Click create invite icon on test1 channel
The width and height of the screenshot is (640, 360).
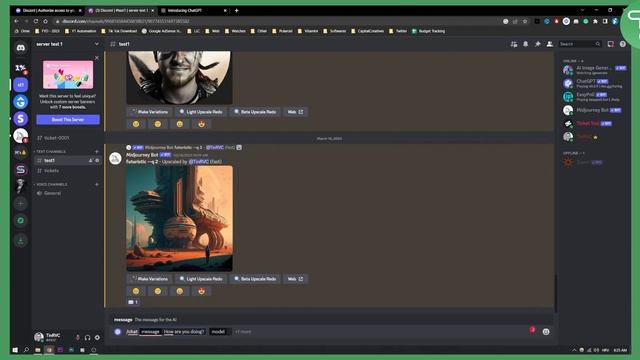click(x=91, y=161)
